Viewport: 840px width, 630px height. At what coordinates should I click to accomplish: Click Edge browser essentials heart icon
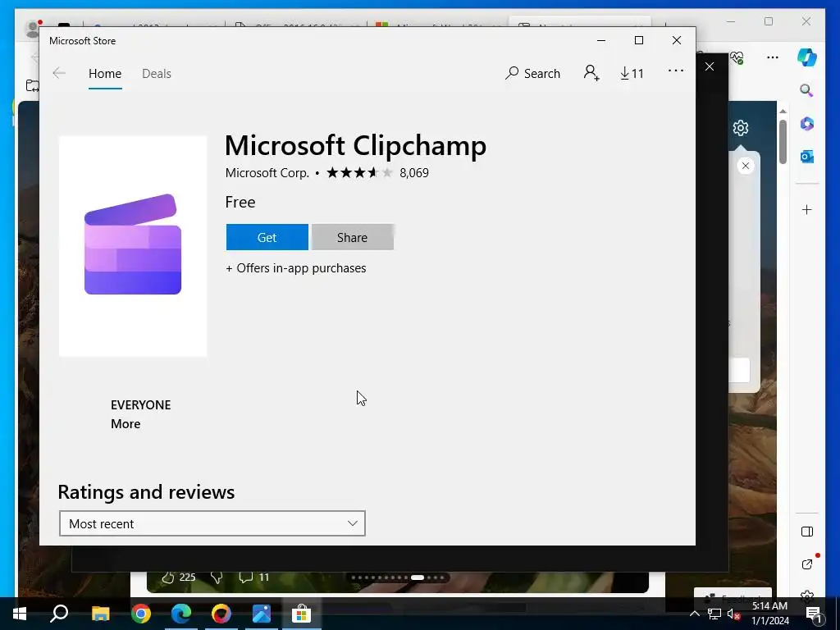737,57
